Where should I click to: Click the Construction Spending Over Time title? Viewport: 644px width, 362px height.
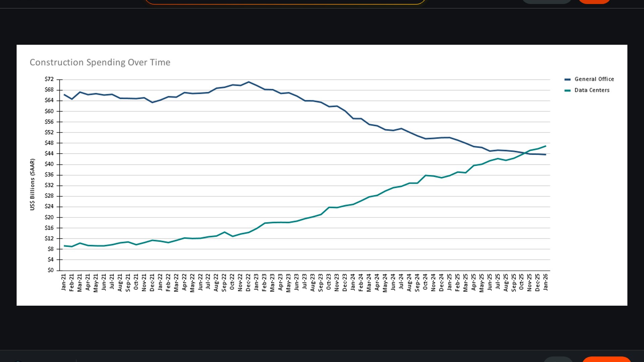click(100, 62)
